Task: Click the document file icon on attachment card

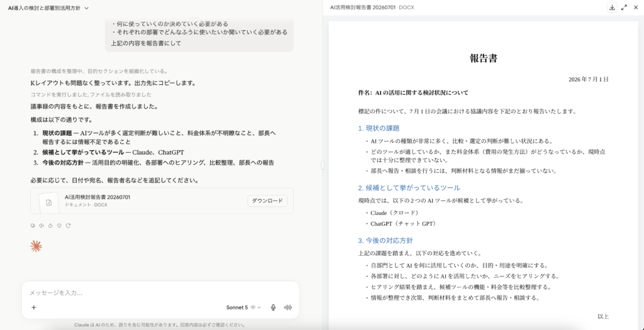Action: click(49, 202)
